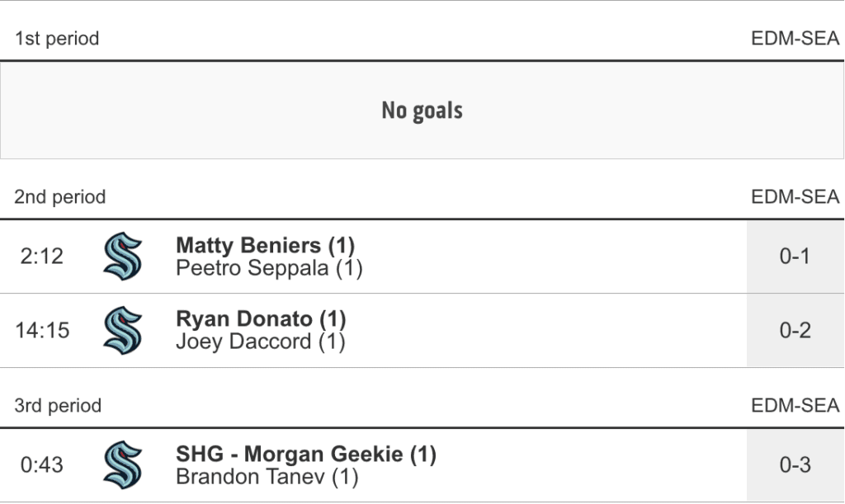Viewport: 845px width, 504px height.
Task: Select the 2nd period header
Action: click(x=60, y=197)
